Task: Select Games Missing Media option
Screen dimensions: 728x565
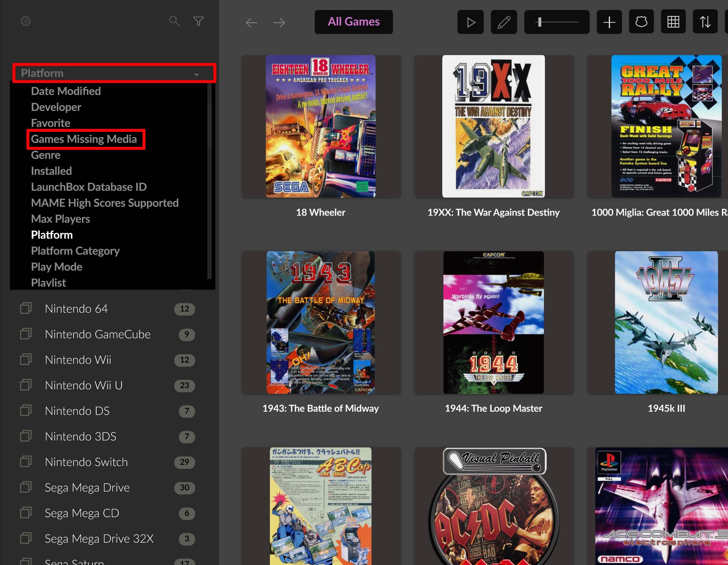Action: click(x=84, y=139)
